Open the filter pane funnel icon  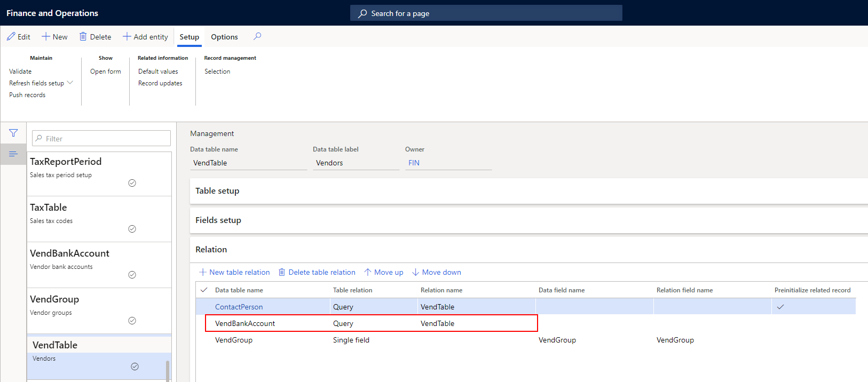[13, 133]
